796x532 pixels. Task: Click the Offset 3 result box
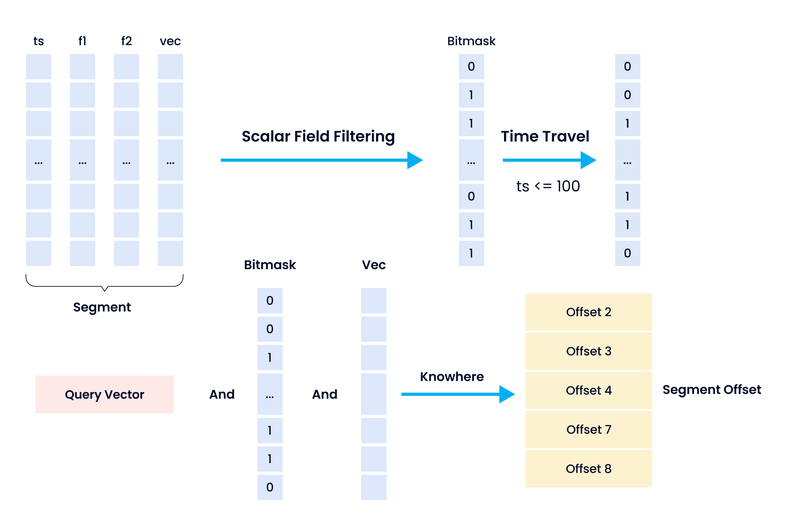pyautogui.click(x=588, y=351)
